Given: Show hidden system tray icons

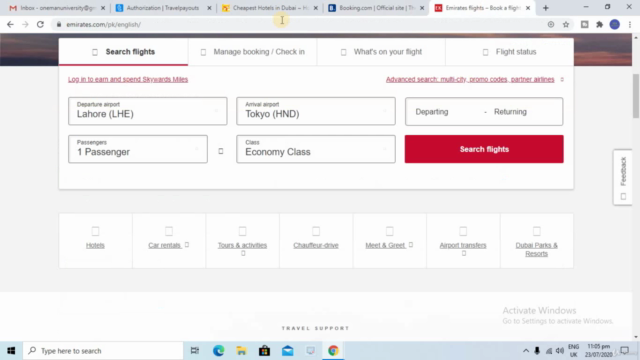Looking at the screenshot, I should pos(526,351).
